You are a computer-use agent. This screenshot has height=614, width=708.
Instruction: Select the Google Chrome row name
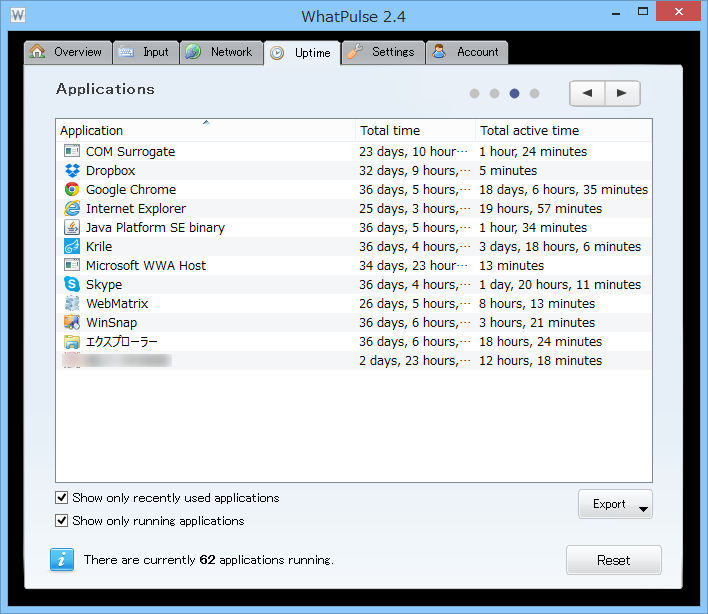pos(131,190)
